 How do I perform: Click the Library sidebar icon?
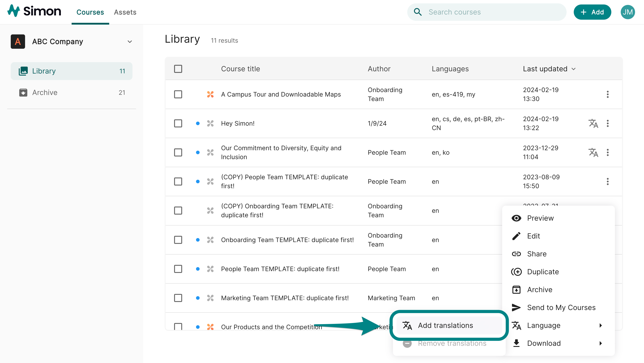click(23, 71)
